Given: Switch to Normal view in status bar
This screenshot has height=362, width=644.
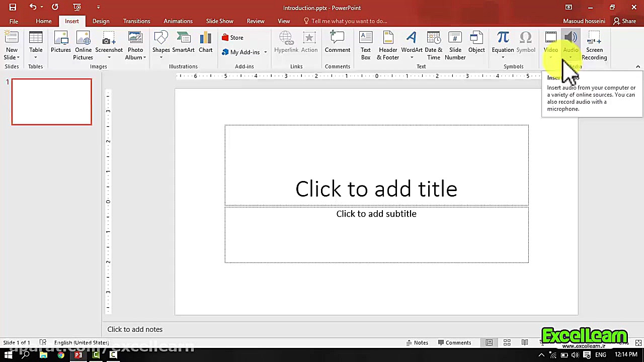Looking at the screenshot, I should coord(489,342).
